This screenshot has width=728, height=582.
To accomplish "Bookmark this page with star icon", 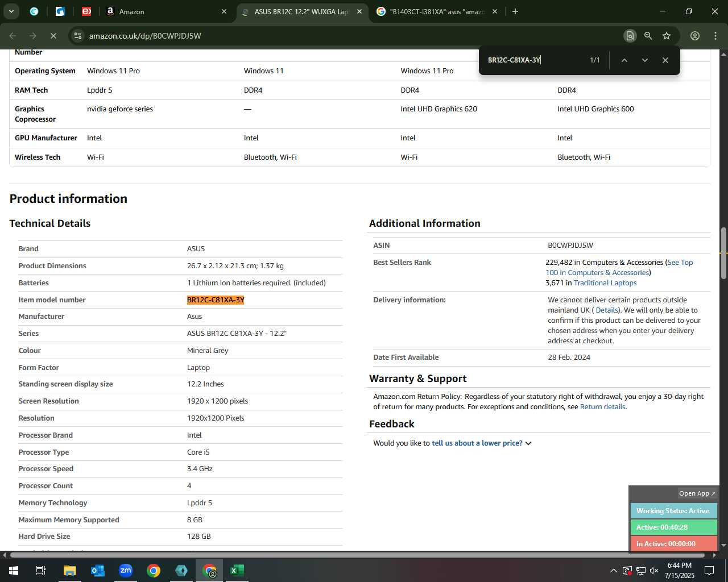I will click(x=667, y=36).
